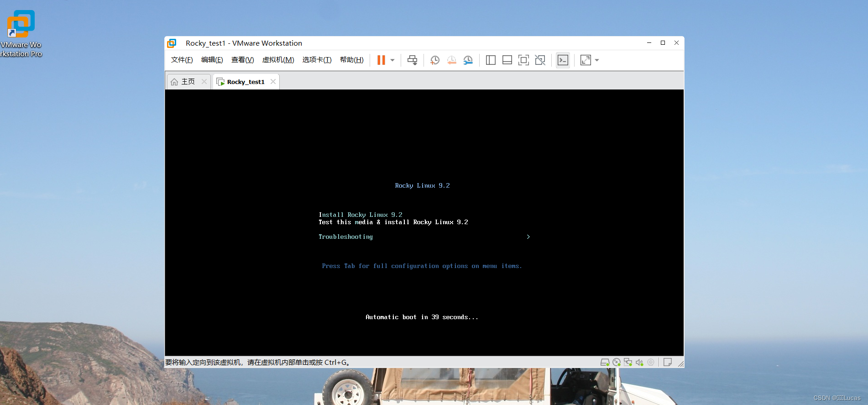Open the 虚拟机(M) menu
The width and height of the screenshot is (868, 405).
pos(278,60)
